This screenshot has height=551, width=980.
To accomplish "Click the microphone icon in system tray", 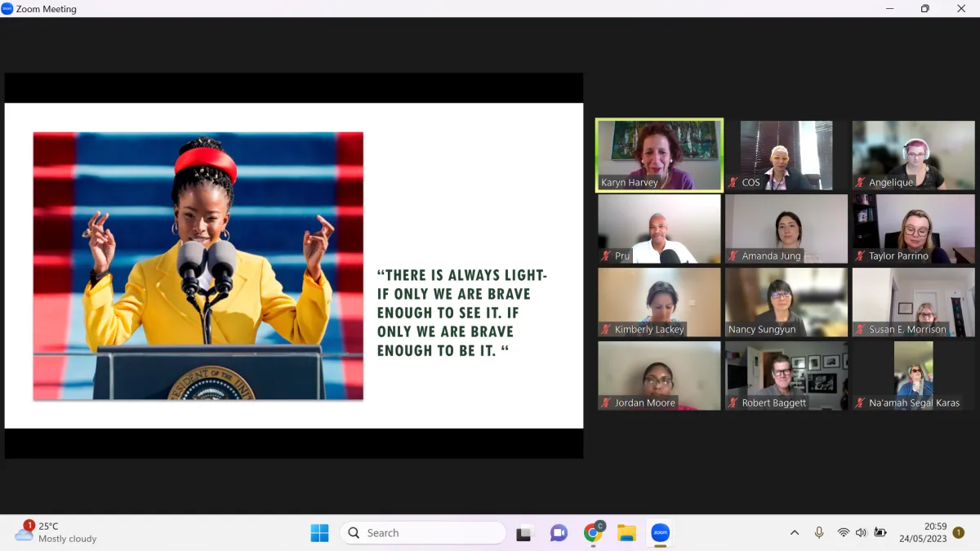I will [x=819, y=533].
